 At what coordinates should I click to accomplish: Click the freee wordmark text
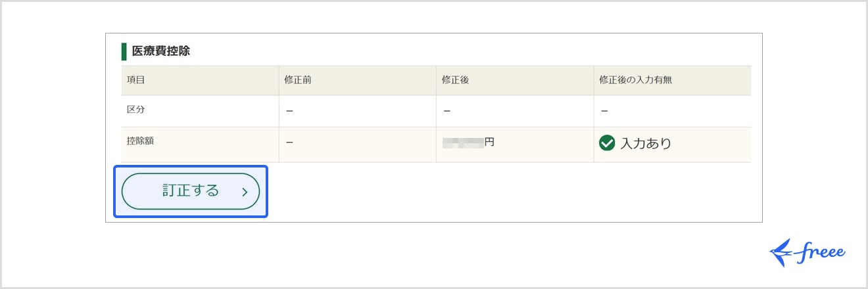pyautogui.click(x=821, y=253)
